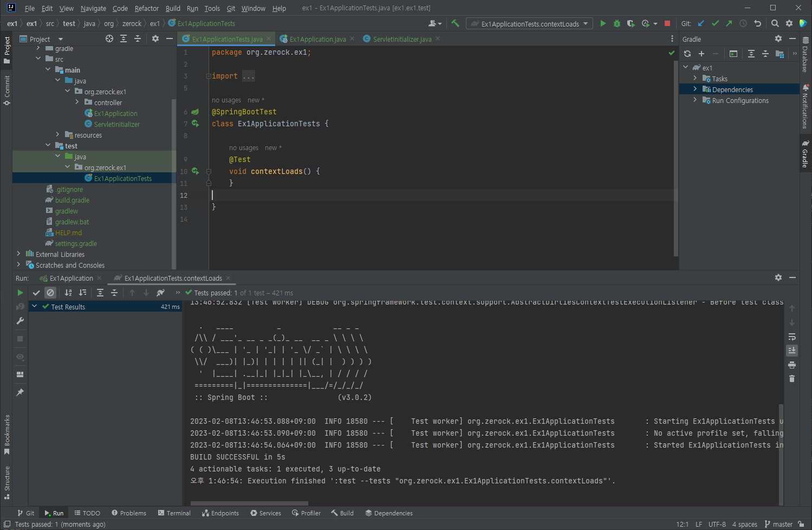
Task: Open the Tools menu
Action: pyautogui.click(x=212, y=8)
